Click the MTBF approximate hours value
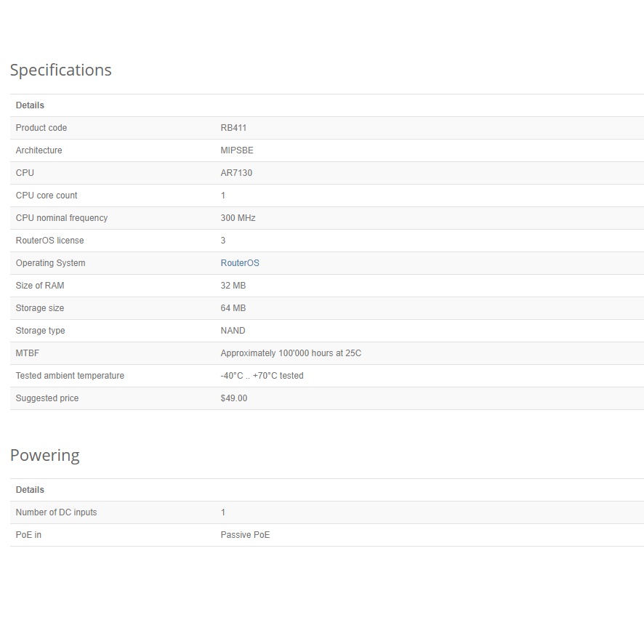The height and width of the screenshot is (644, 644). [x=291, y=353]
